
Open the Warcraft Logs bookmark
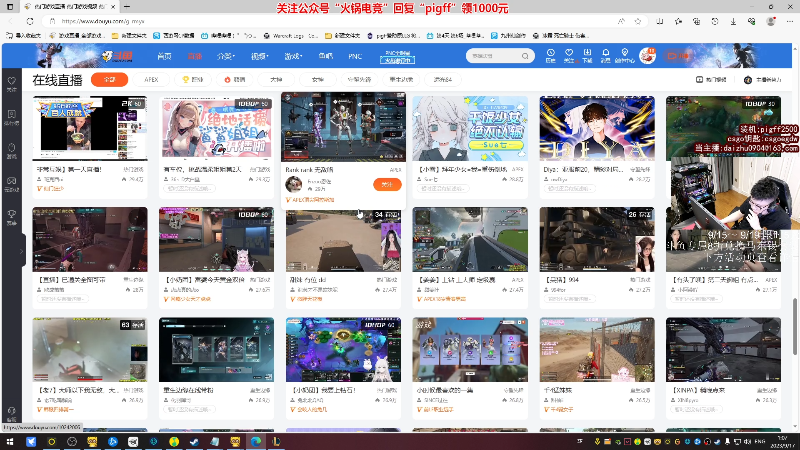pyautogui.click(x=291, y=36)
